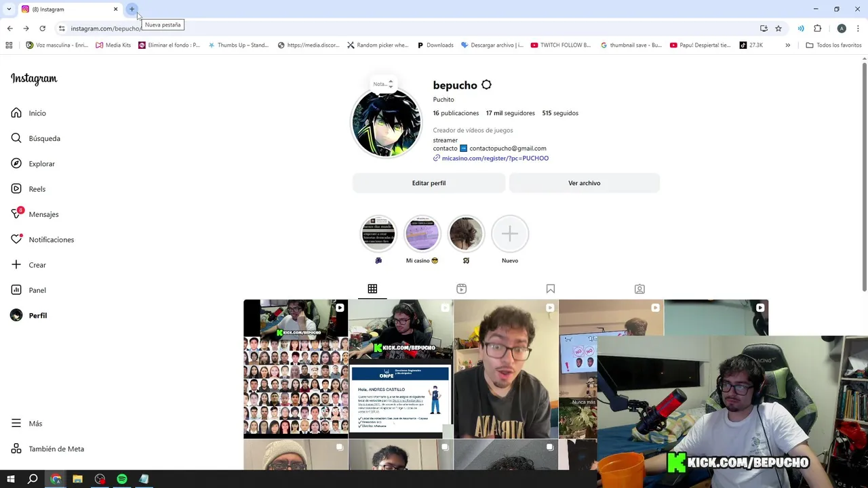The width and height of the screenshot is (868, 488).
Task: Open Búsqueda from the sidebar
Action: (35, 138)
